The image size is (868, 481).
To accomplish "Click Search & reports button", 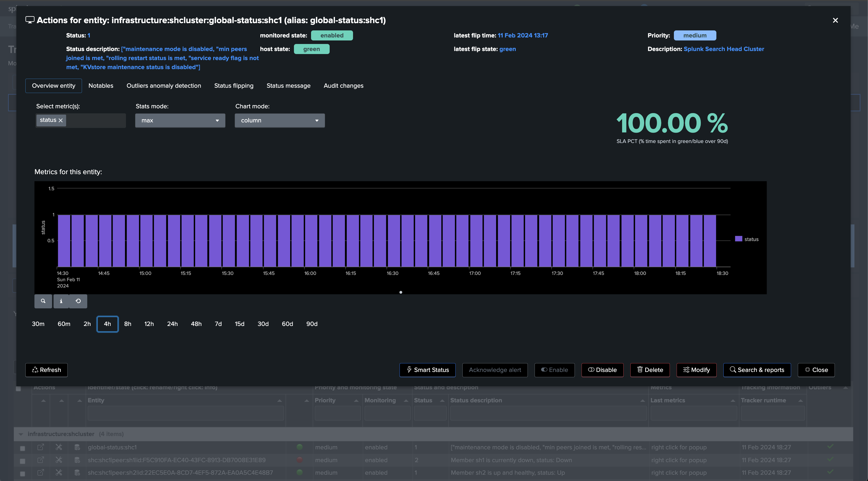I will point(757,370).
